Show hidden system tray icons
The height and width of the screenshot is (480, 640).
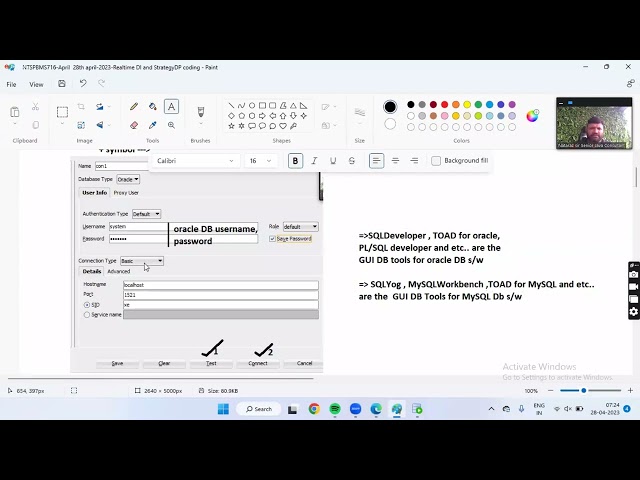(x=491, y=409)
